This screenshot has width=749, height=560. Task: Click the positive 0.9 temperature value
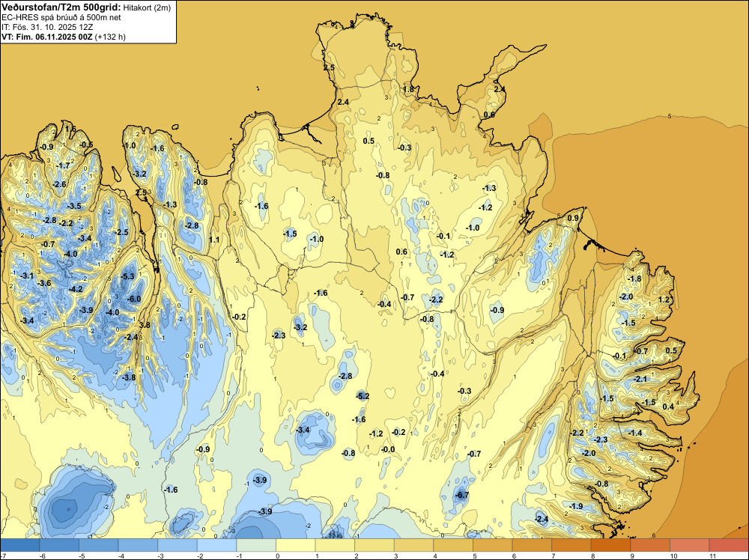click(573, 218)
